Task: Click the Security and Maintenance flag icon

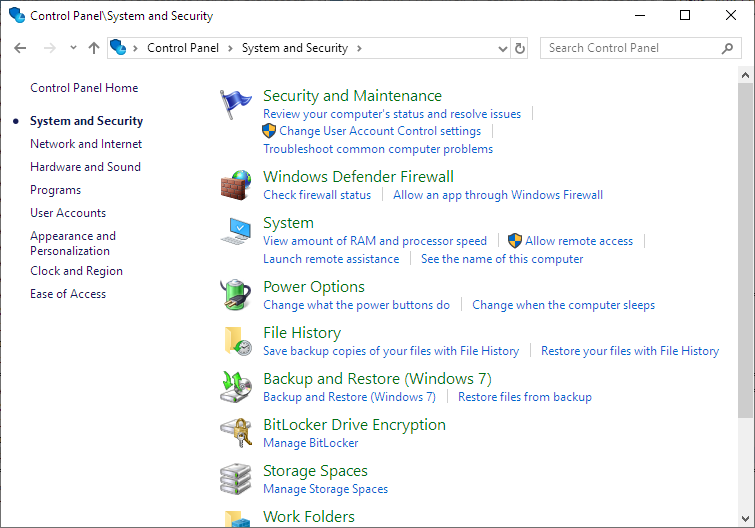Action: (x=236, y=103)
